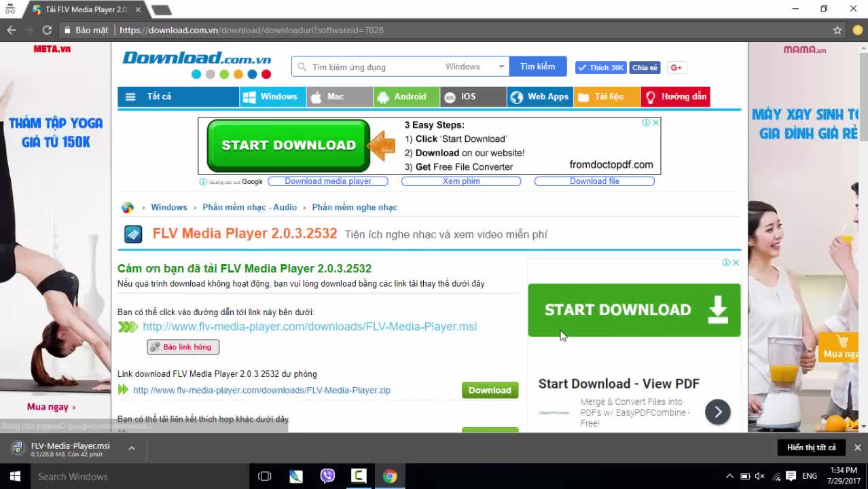Open the iOS category tab
The width and height of the screenshot is (868, 489).
pos(473,96)
